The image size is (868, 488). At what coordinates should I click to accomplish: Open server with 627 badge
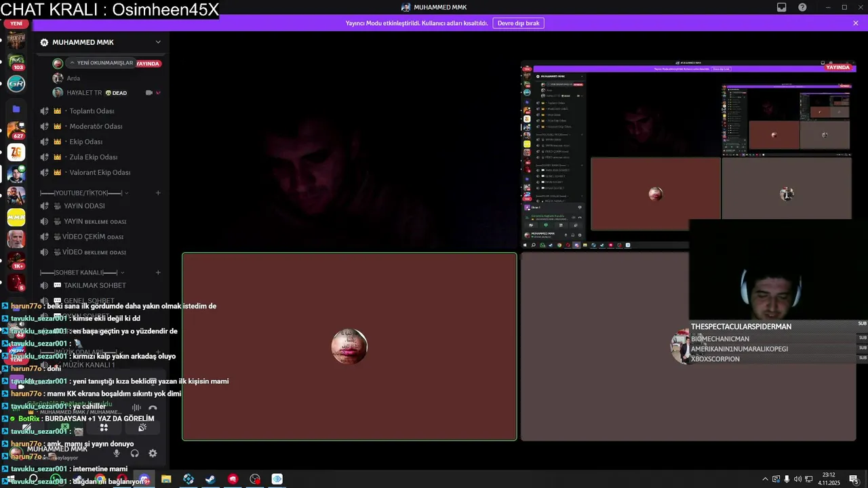[x=16, y=131]
